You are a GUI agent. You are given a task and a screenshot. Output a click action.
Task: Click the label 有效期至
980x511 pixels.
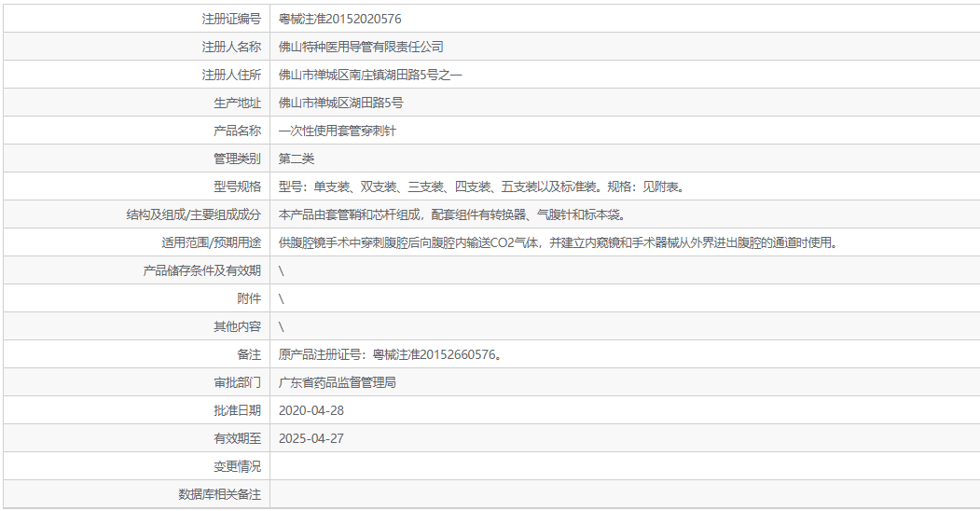[x=237, y=438]
